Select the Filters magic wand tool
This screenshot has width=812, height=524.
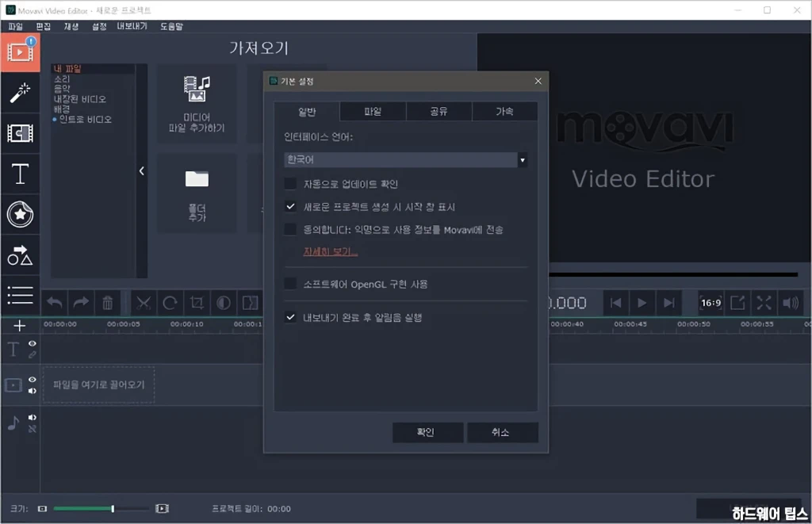tap(20, 94)
